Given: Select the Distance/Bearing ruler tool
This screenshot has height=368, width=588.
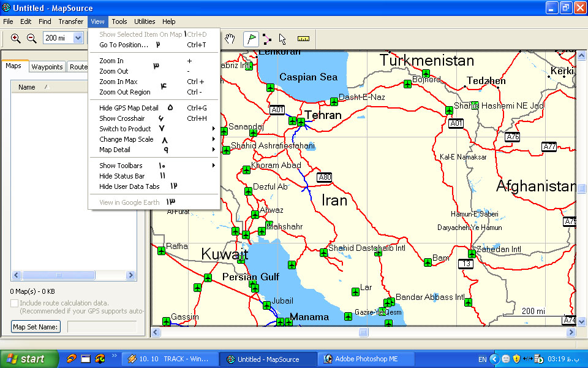Looking at the screenshot, I should point(303,39).
